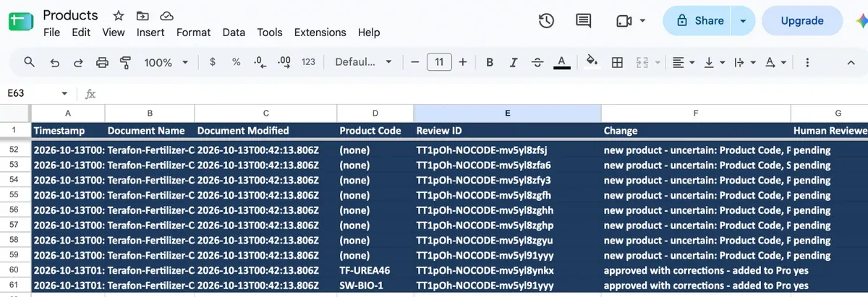This screenshot has width=868, height=297.
Task: Select cell with SW-BIO-1
Action: (375, 285)
